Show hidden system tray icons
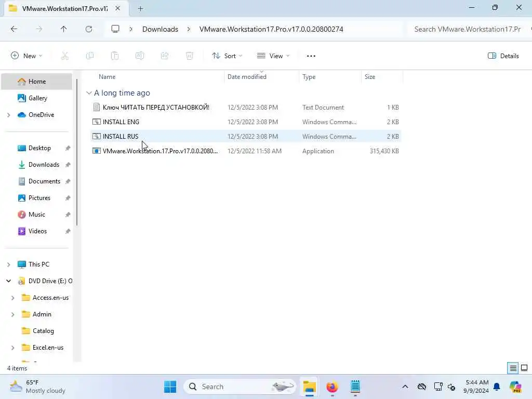Image resolution: width=532 pixels, height=399 pixels. pos(405,387)
